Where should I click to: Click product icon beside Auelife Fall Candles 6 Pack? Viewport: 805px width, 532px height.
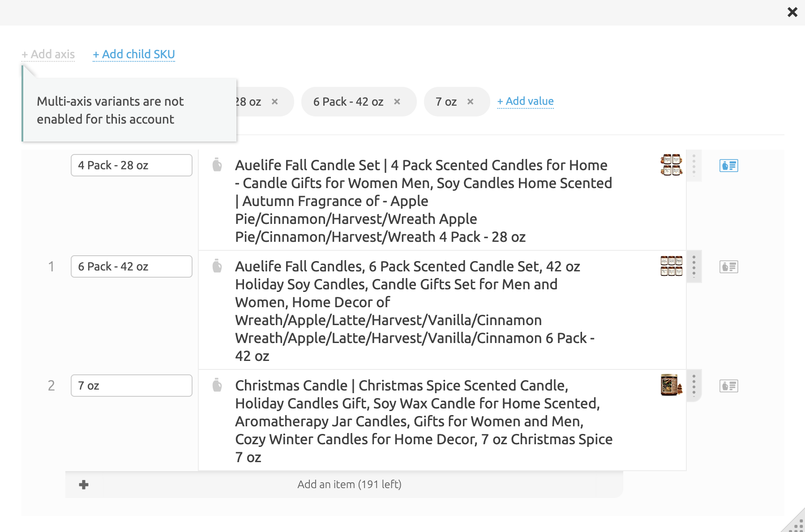[217, 266]
